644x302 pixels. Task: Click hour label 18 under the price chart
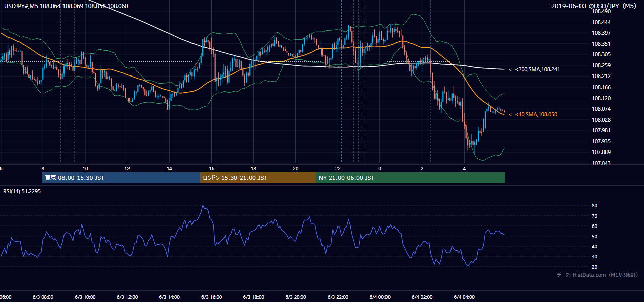pyautogui.click(x=253, y=169)
